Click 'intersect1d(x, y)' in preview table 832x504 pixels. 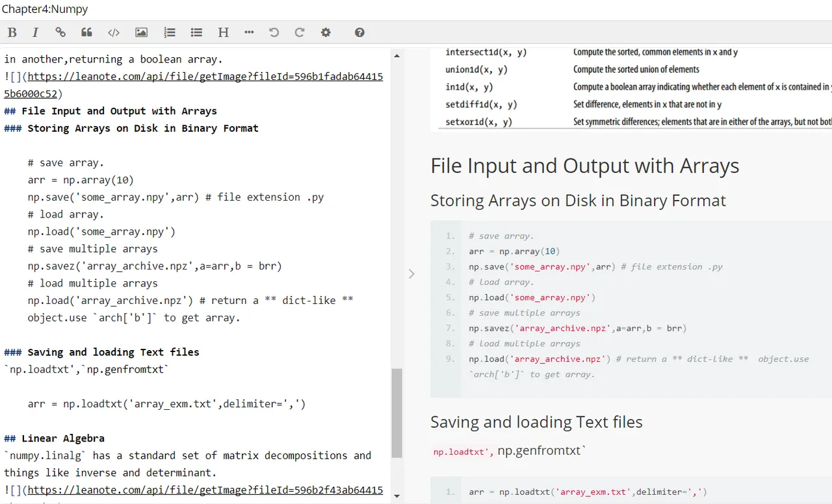coord(486,52)
